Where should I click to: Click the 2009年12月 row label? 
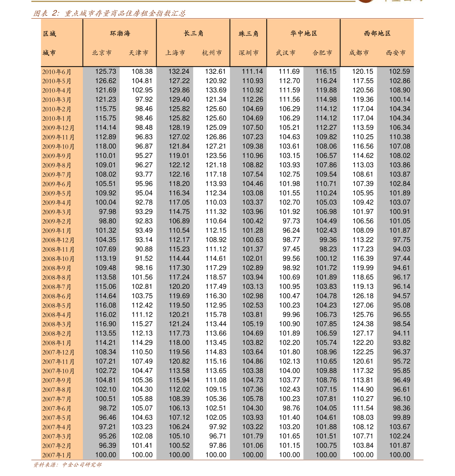tap(58, 128)
